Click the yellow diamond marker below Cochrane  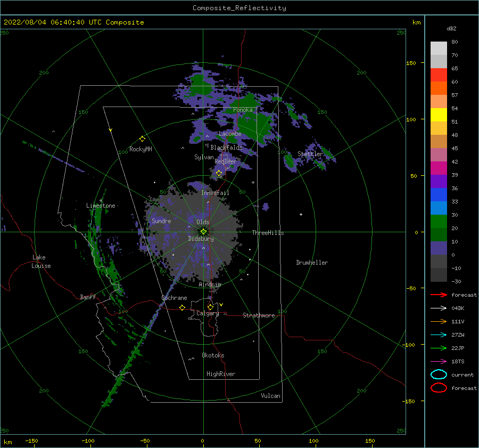pos(182,307)
